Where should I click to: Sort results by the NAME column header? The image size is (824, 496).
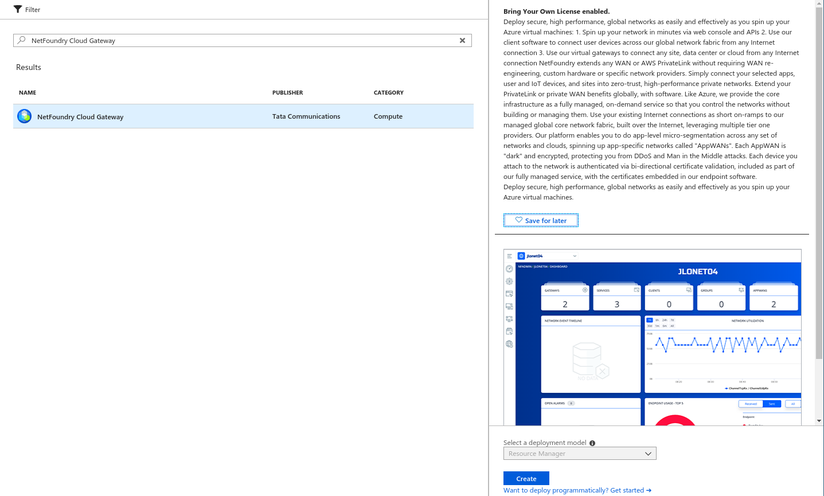pyautogui.click(x=27, y=92)
